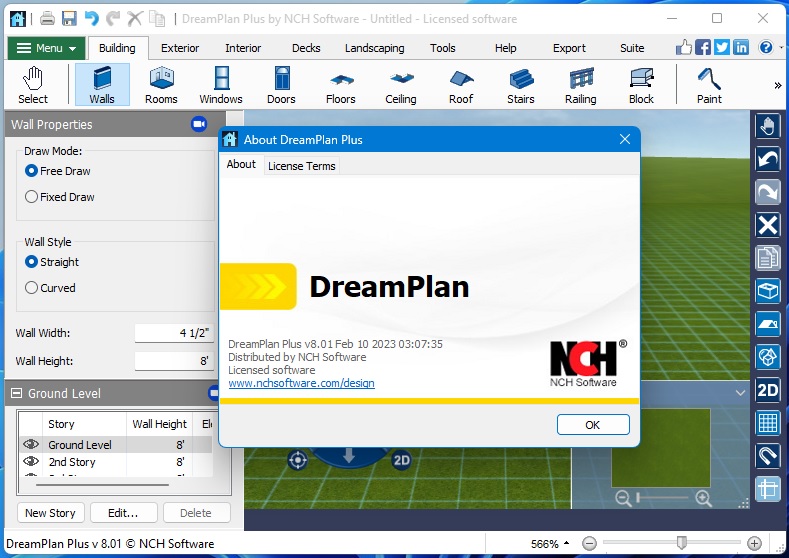Open the Decks tab
Viewport: 789px width, 558px height.
tap(306, 48)
